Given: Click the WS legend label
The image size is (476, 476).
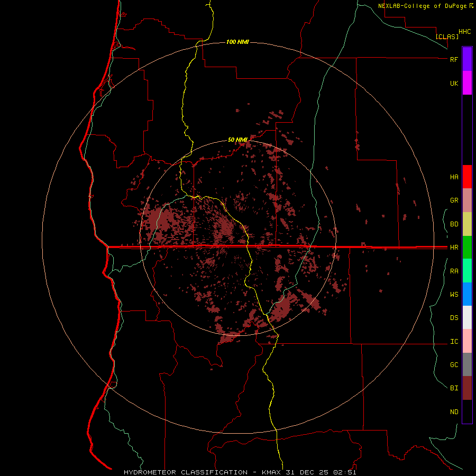Looking at the screenshot, I should click(454, 295).
